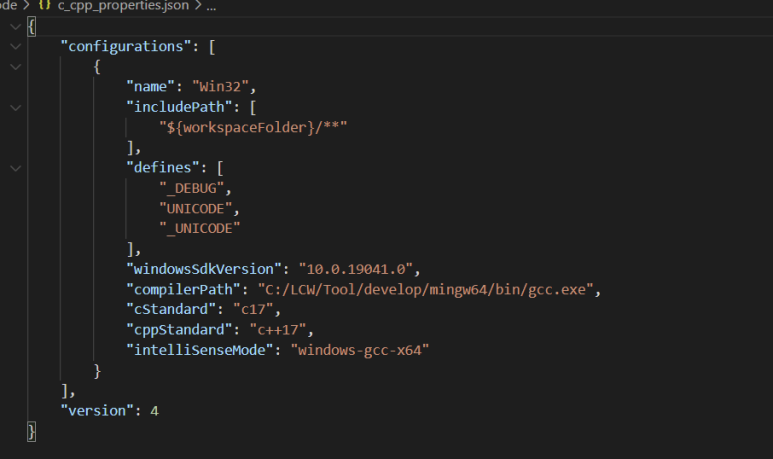773x459 pixels.
Task: Collapse the "configurations" array fold chevron
Action: [16, 47]
